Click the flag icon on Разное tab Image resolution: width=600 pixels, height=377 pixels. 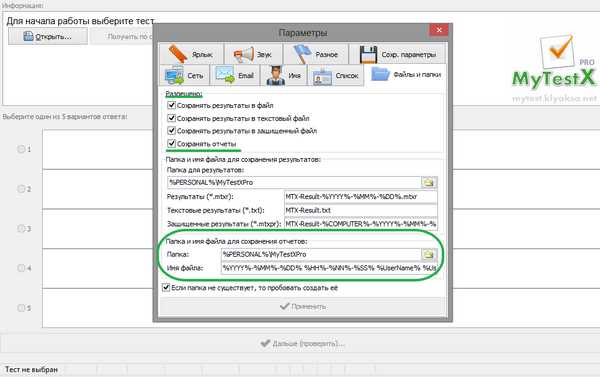(303, 54)
